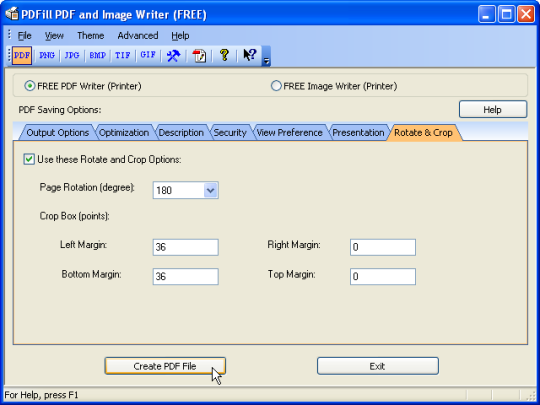Activate the What's This arrow-question icon
540x405 pixels.
click(x=250, y=55)
